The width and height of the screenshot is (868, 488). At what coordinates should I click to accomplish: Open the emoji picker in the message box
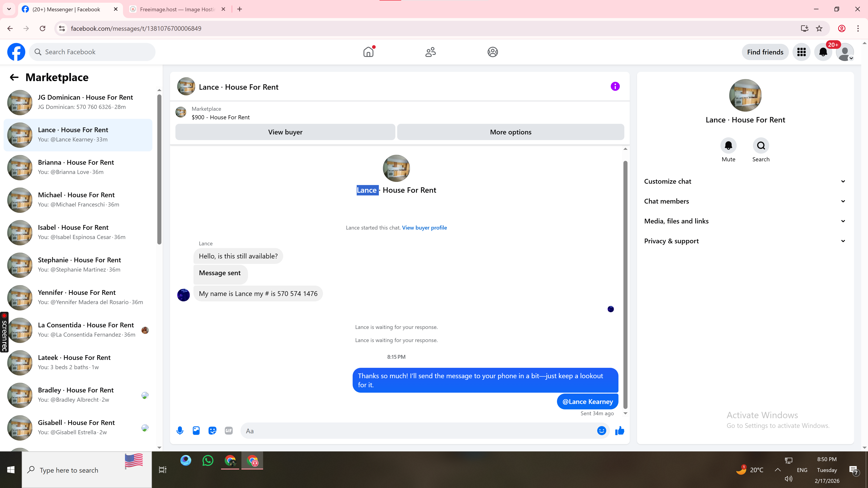[601, 430]
